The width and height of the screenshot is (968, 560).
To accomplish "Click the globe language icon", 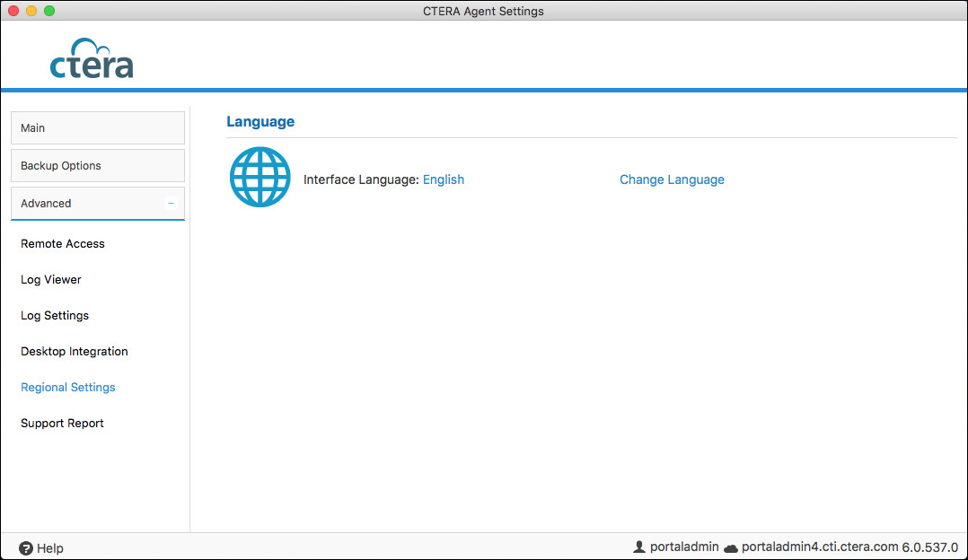I will click(x=260, y=178).
